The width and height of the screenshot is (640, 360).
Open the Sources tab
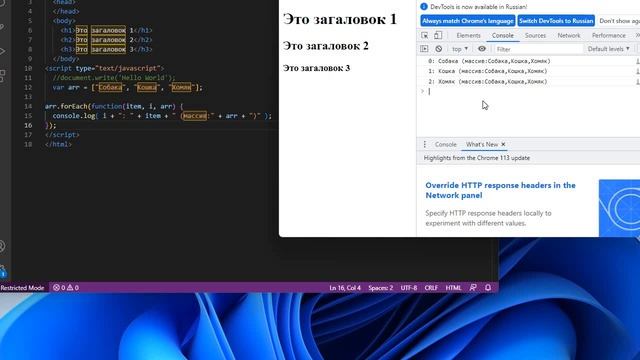(x=536, y=36)
